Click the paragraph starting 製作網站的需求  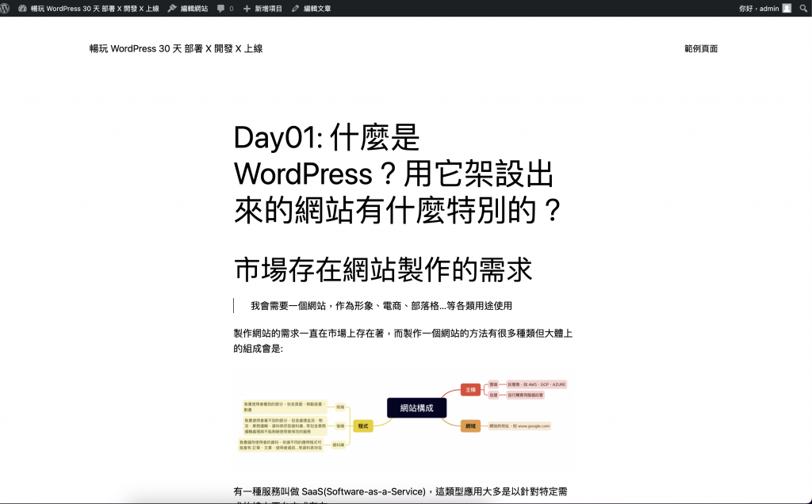click(x=403, y=341)
